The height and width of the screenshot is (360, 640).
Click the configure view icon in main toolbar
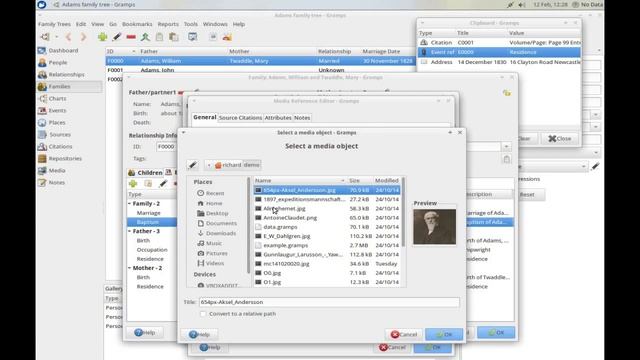coord(193,37)
